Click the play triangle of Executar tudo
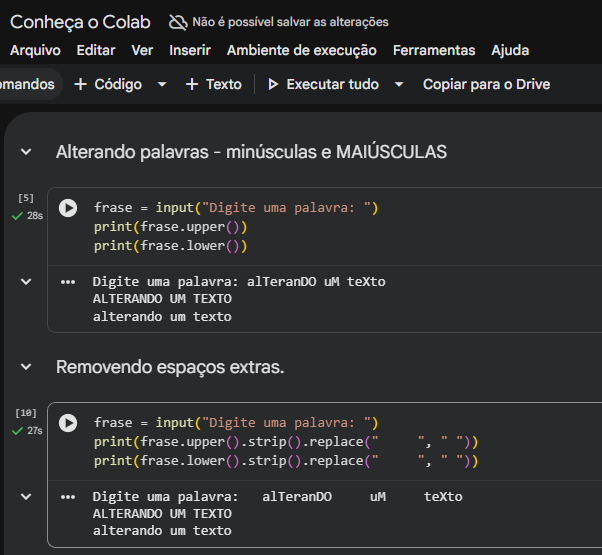602x555 pixels. pos(273,84)
